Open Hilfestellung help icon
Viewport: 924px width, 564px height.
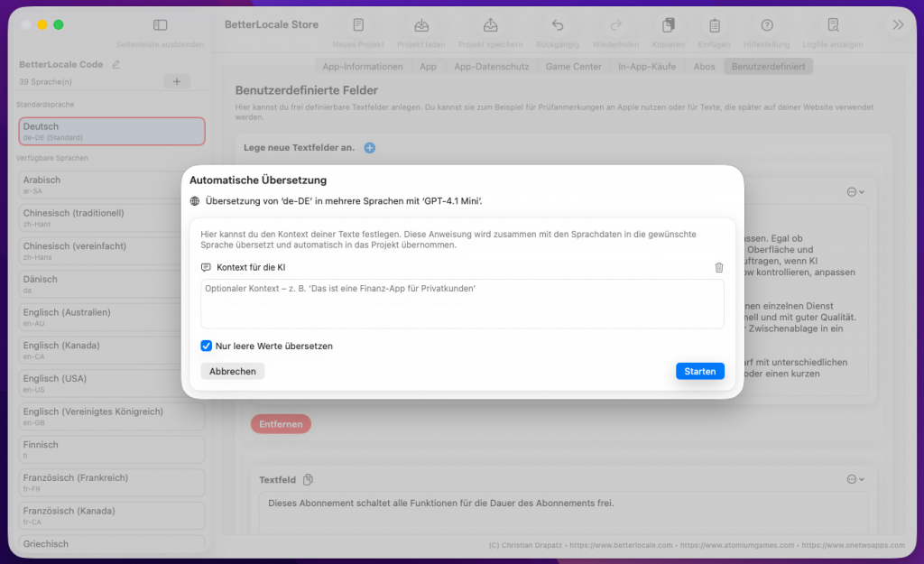coord(767,25)
